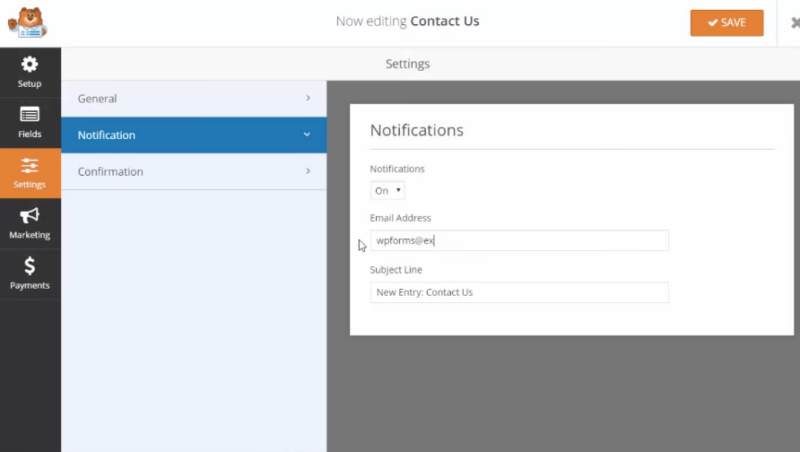
Task: Expand the Confirmation section chevron
Action: pos(308,171)
